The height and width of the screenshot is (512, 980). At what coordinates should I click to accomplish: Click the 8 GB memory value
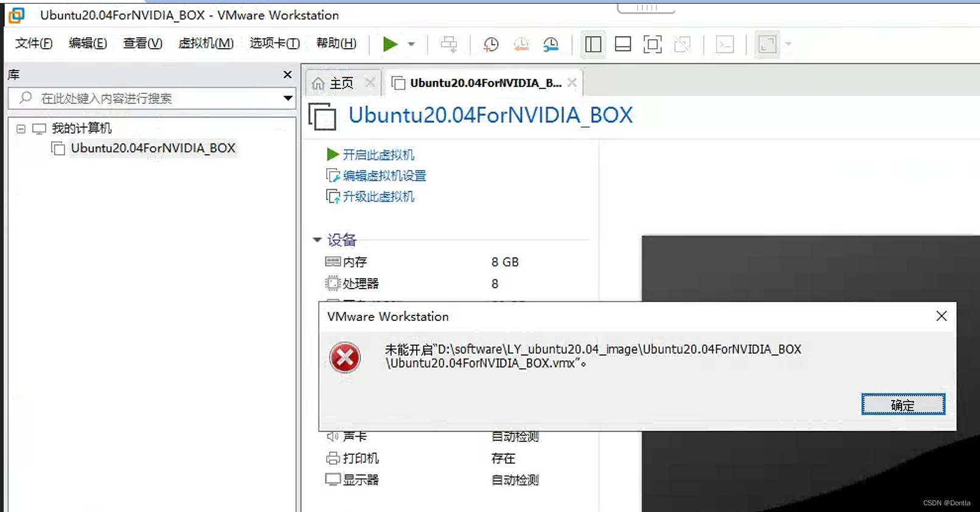[505, 262]
